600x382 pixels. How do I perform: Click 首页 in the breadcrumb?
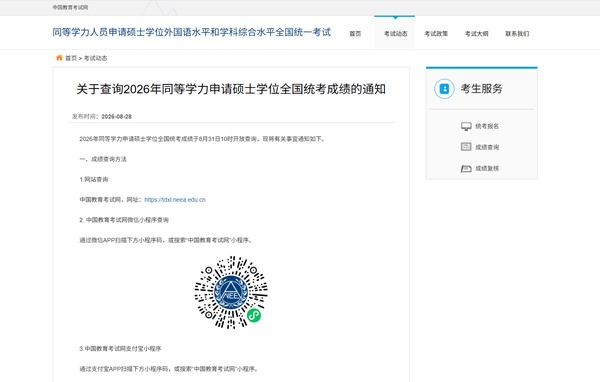click(x=71, y=58)
